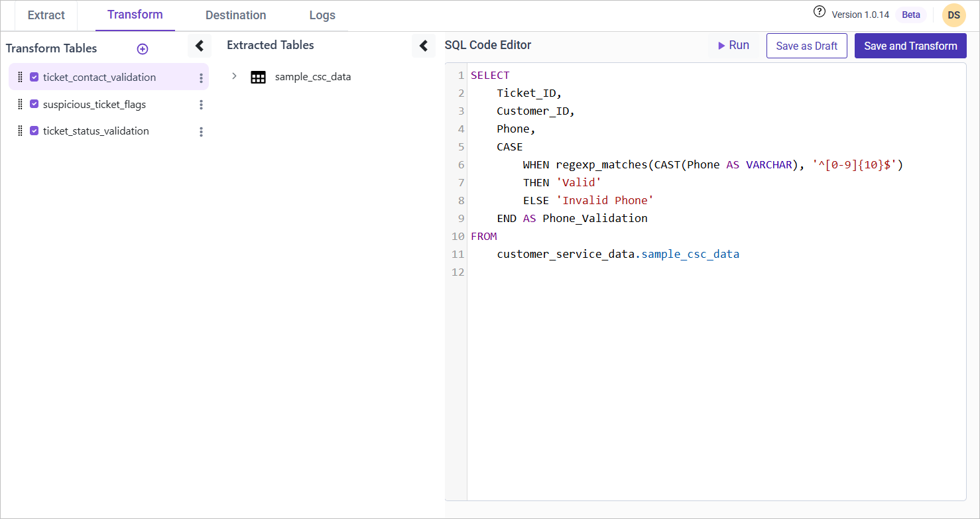This screenshot has width=980, height=519.
Task: Click the Save and Transform button
Action: click(910, 46)
